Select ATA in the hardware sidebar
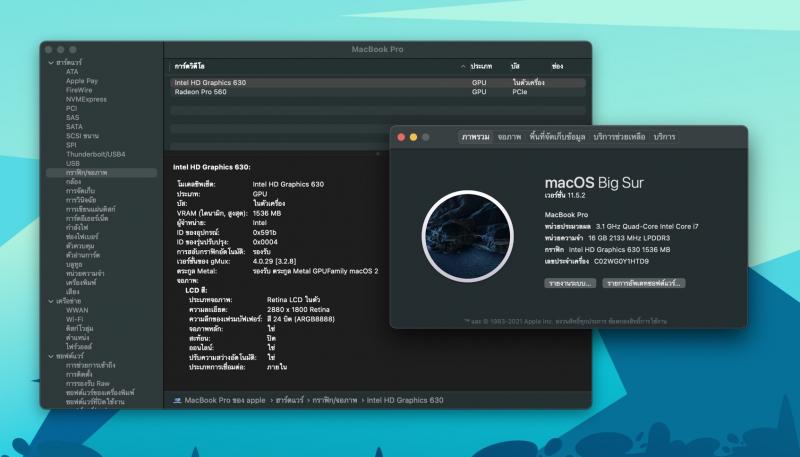Image resolution: width=800 pixels, height=457 pixels. [72, 72]
